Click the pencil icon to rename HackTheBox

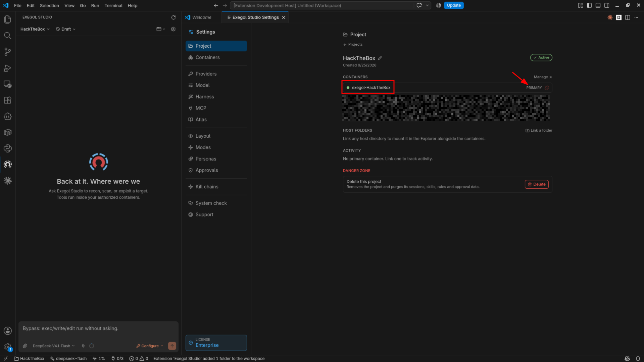click(380, 58)
